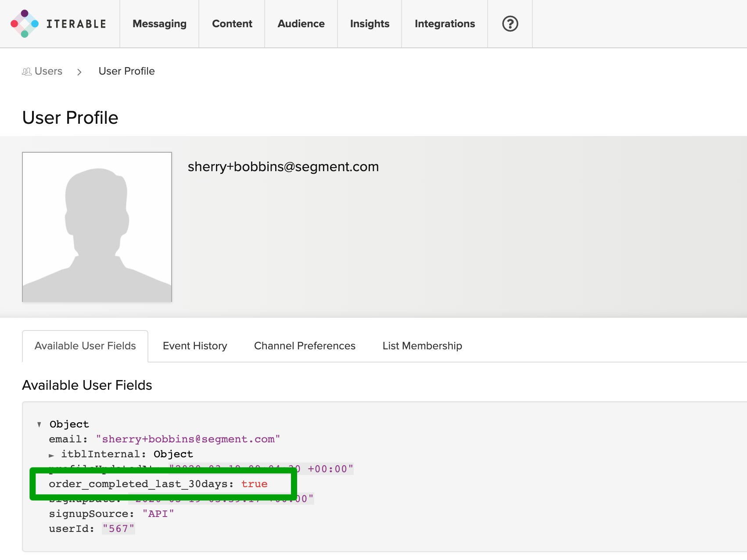Viewport: 747px width, 560px height.
Task: Open the Content menu
Action: (x=232, y=24)
